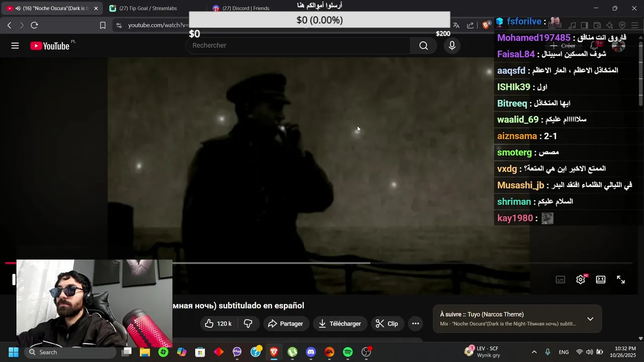Viewport: 644px width, 362px height.
Task: Go back in browser history
Action: 9,25
